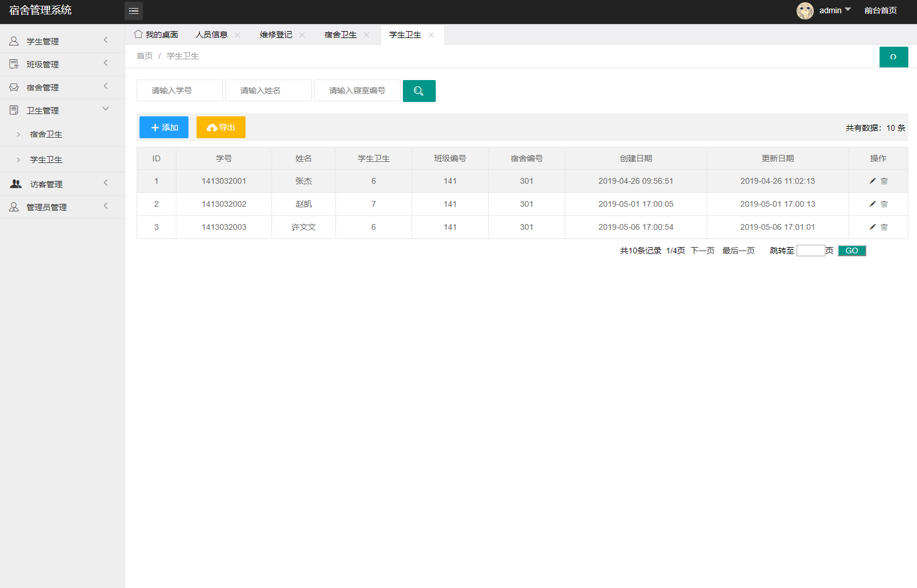Click the 宿舍管理系统 title
This screenshot has height=588, width=917.
(x=40, y=10)
